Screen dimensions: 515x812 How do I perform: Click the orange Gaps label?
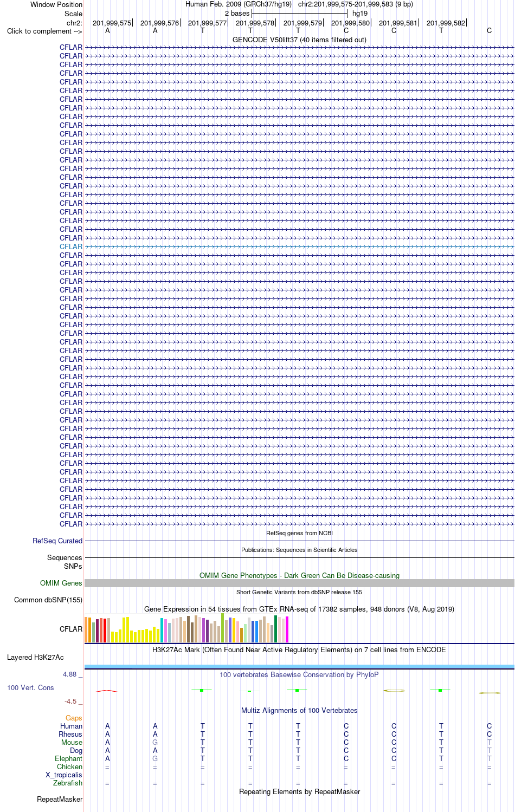click(74, 718)
